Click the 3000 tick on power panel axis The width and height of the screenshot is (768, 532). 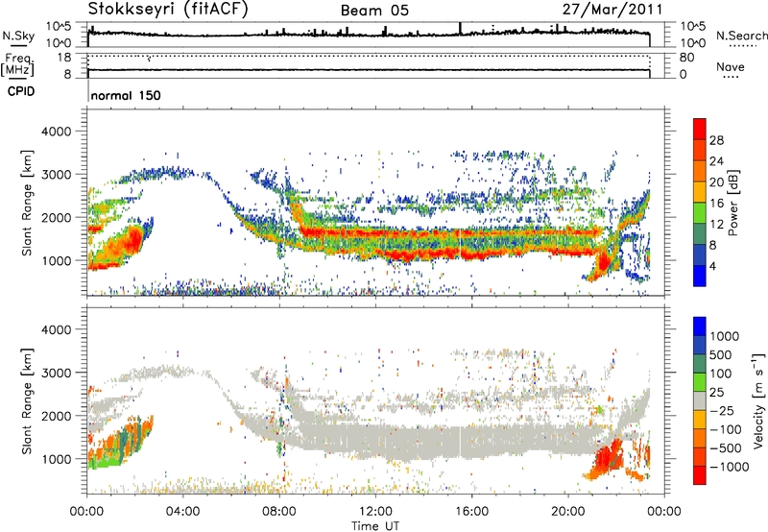[57, 175]
